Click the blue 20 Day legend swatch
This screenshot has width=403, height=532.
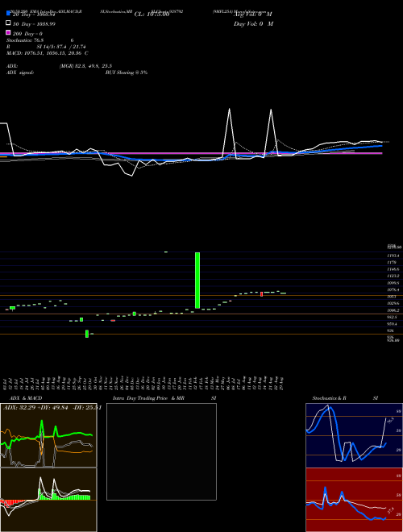tap(8, 13)
